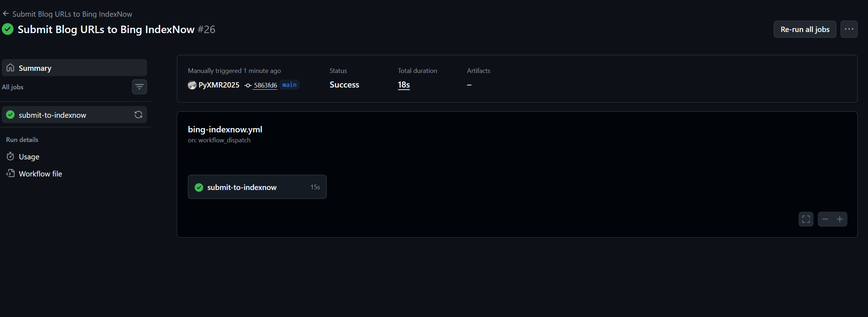Screen dimensions: 868x317
Task: Open the Workflow file page
Action: (40, 174)
